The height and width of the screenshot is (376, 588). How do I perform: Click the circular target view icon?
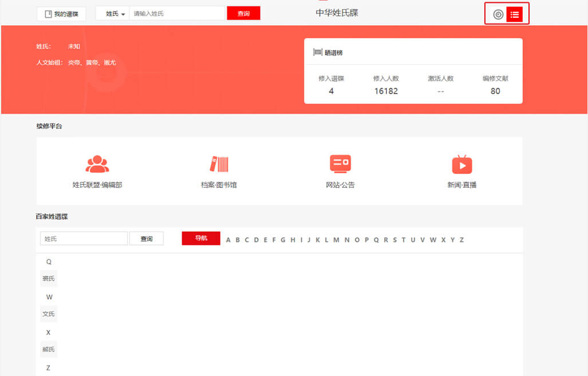click(x=498, y=14)
